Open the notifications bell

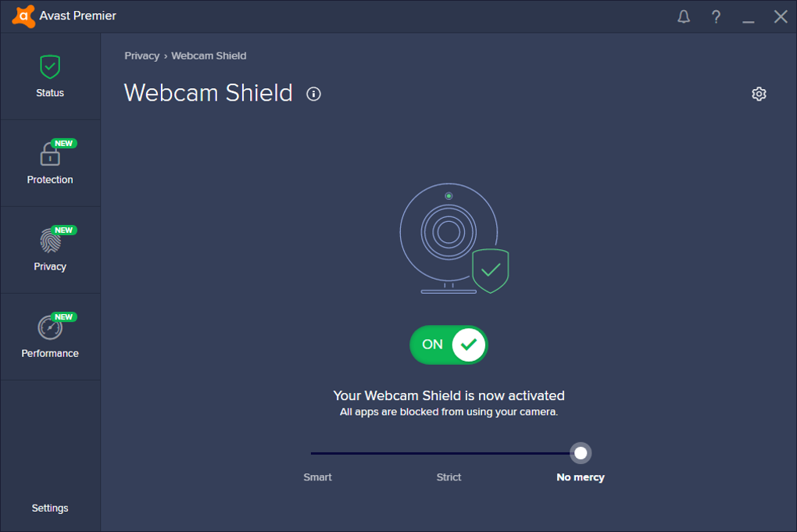point(684,16)
